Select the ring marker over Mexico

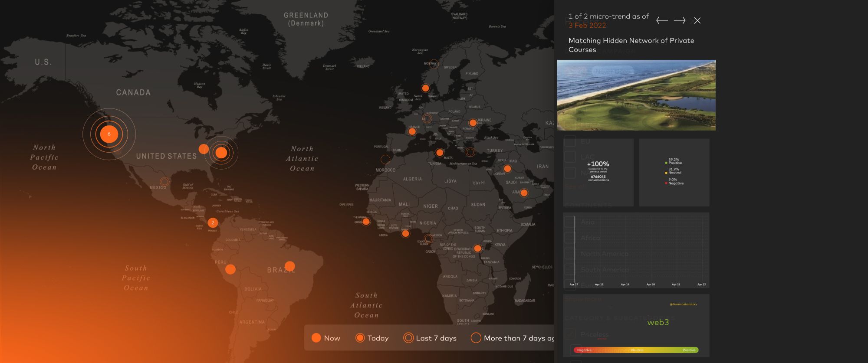(164, 182)
